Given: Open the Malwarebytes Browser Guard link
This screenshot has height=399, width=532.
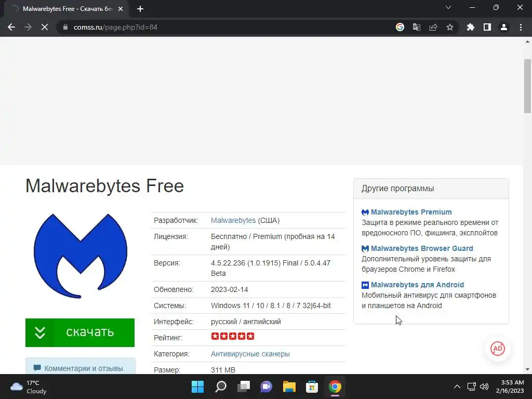Looking at the screenshot, I should click(422, 248).
